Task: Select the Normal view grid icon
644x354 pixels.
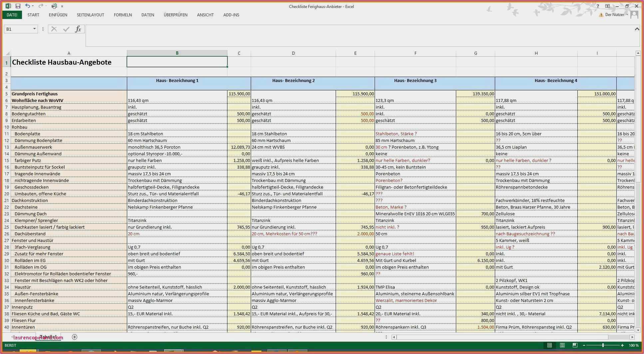Action: coord(550,345)
